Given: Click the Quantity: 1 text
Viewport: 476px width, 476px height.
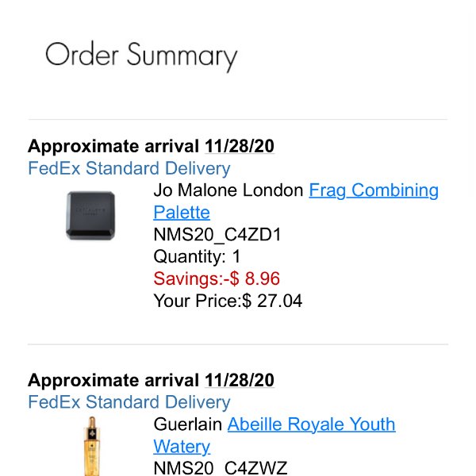Looking at the screenshot, I should pos(197,257).
